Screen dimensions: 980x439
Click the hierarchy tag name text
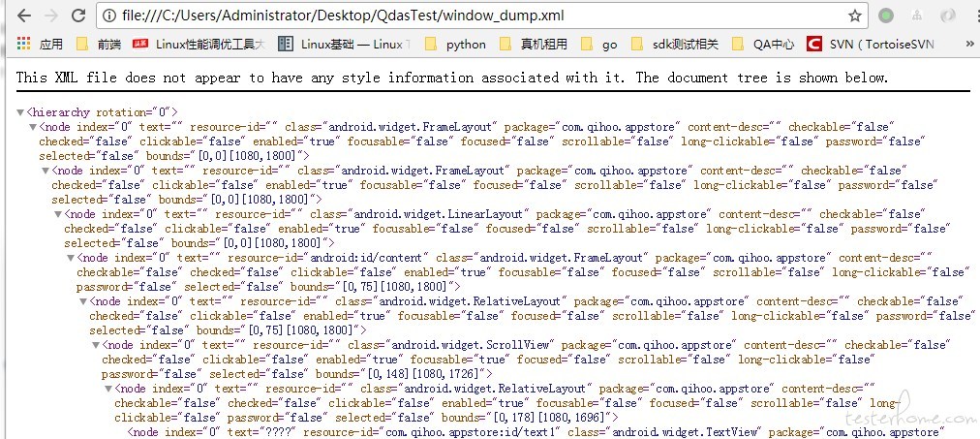(x=60, y=112)
